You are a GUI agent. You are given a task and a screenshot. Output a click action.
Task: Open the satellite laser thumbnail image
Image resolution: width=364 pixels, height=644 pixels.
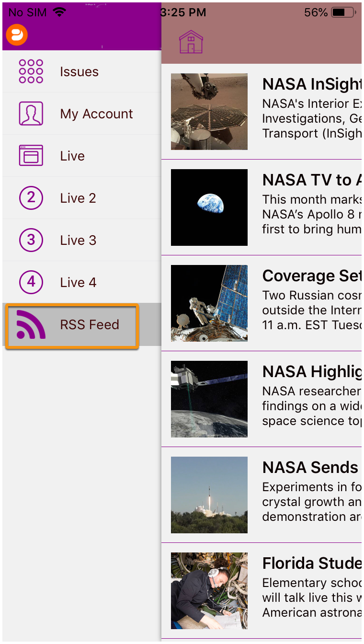(x=209, y=399)
